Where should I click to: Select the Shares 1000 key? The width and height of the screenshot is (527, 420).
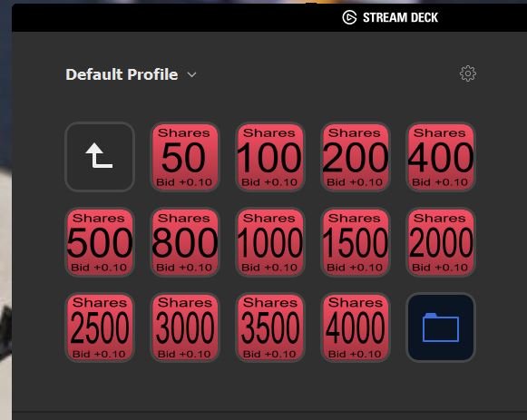[x=270, y=242]
